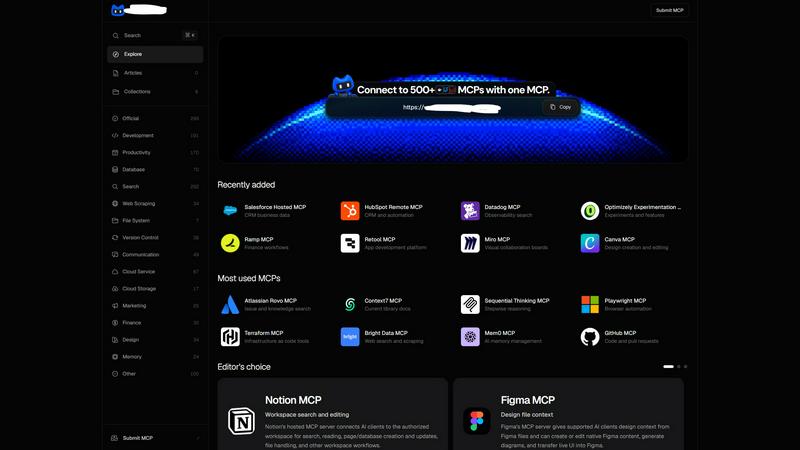The width and height of the screenshot is (800, 450).
Task: Open the HubSpot Remote MCP icon
Action: [350, 211]
